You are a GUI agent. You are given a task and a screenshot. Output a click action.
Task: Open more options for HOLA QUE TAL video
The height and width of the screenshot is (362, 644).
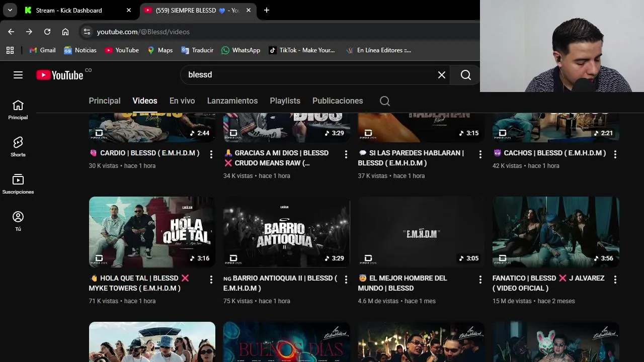(211, 280)
